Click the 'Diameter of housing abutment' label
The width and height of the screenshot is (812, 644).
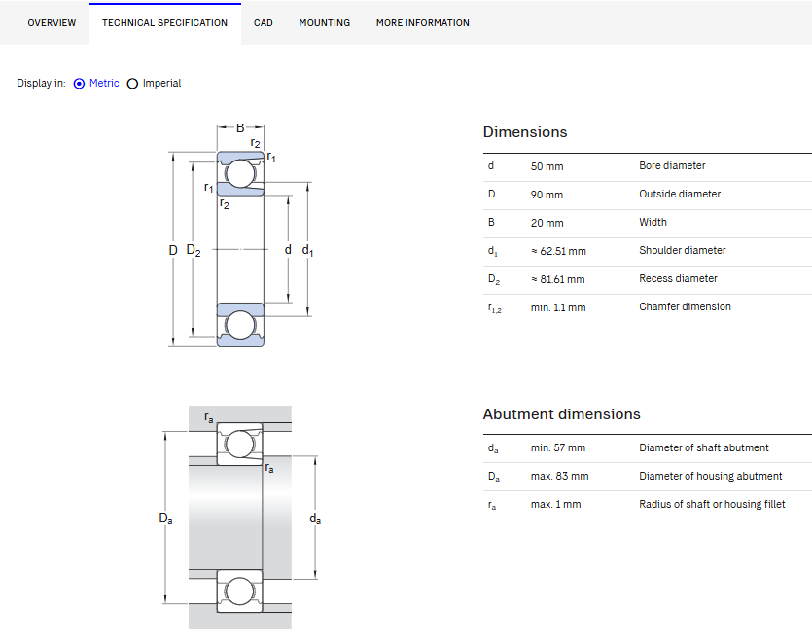click(x=711, y=476)
